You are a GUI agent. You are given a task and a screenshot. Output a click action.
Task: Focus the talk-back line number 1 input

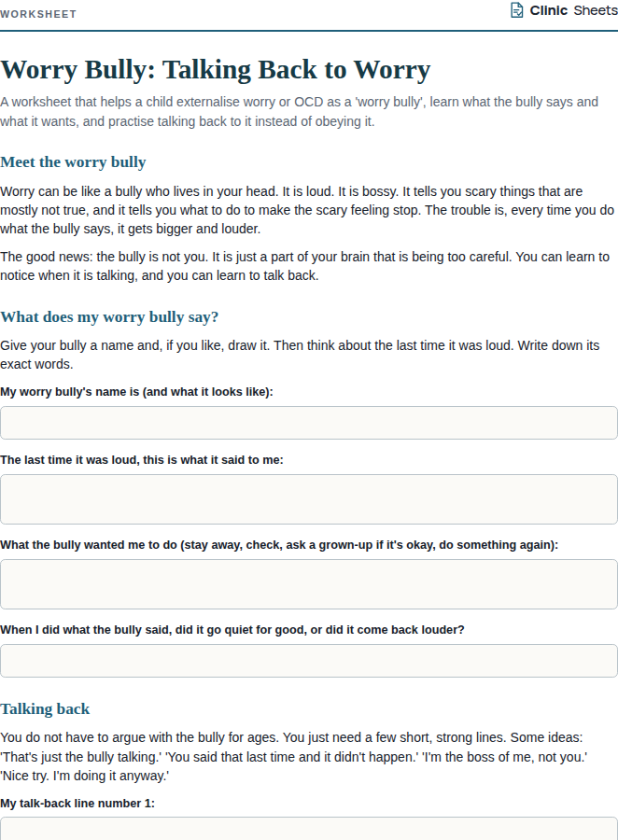(309, 829)
